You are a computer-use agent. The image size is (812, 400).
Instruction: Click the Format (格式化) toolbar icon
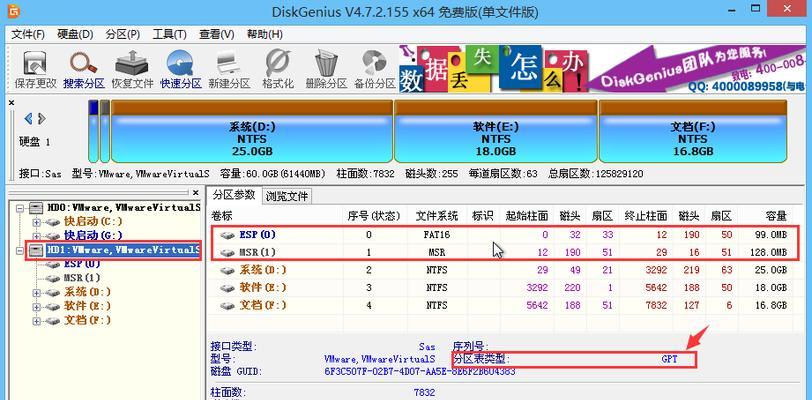(278, 69)
